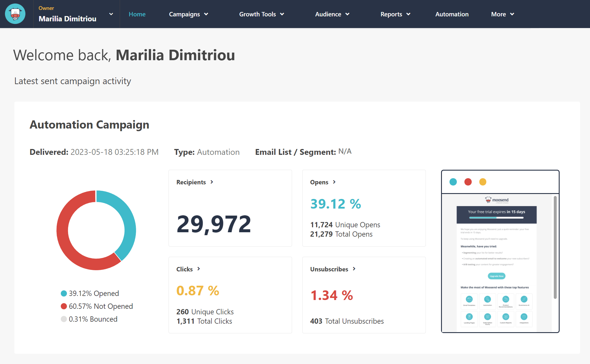Expand the Audience dropdown menu

coord(332,14)
